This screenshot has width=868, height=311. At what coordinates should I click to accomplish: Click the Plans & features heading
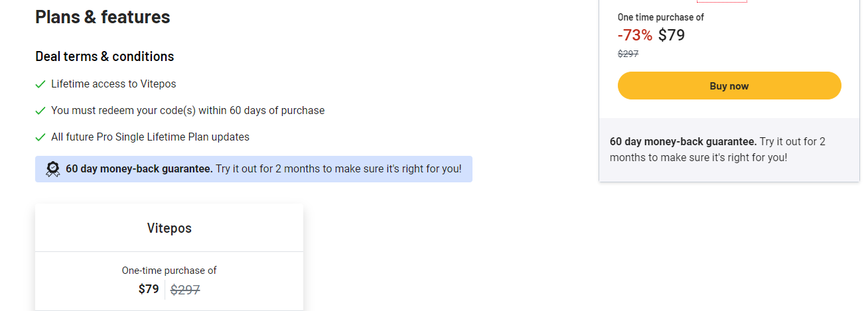[x=103, y=17]
